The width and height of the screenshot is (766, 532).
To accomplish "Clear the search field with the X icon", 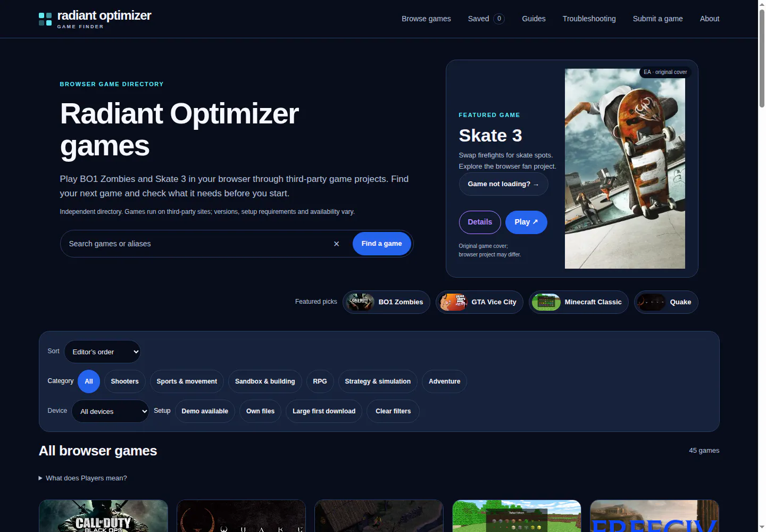I will [336, 244].
